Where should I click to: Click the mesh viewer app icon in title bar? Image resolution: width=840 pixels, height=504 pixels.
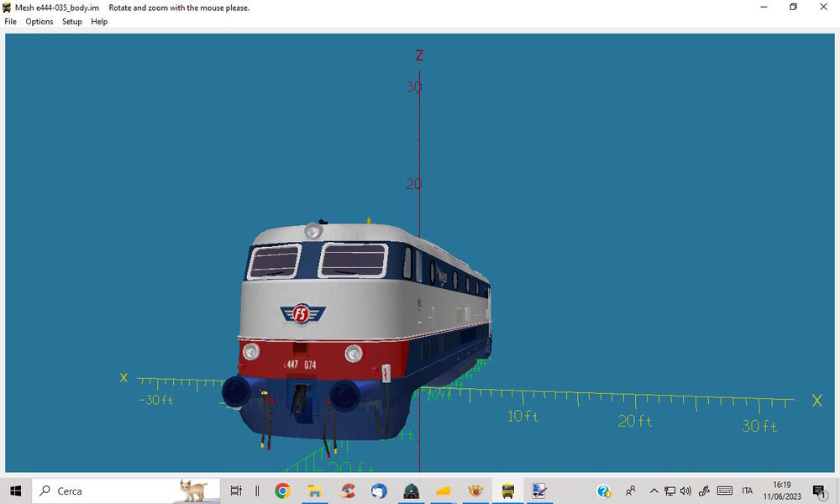7,8
